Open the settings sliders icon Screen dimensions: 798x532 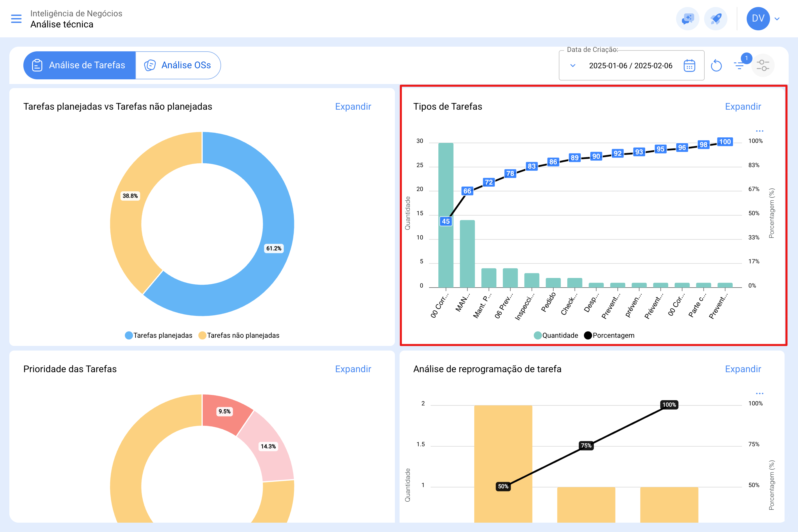[x=763, y=65]
